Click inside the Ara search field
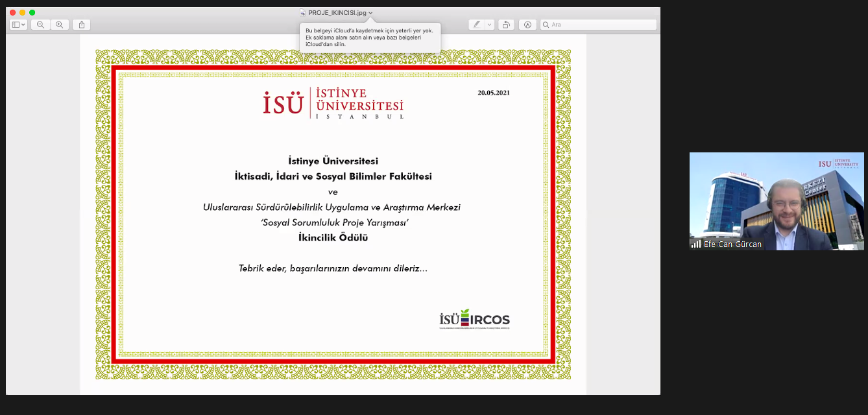The height and width of the screenshot is (415, 868). pyautogui.click(x=600, y=25)
